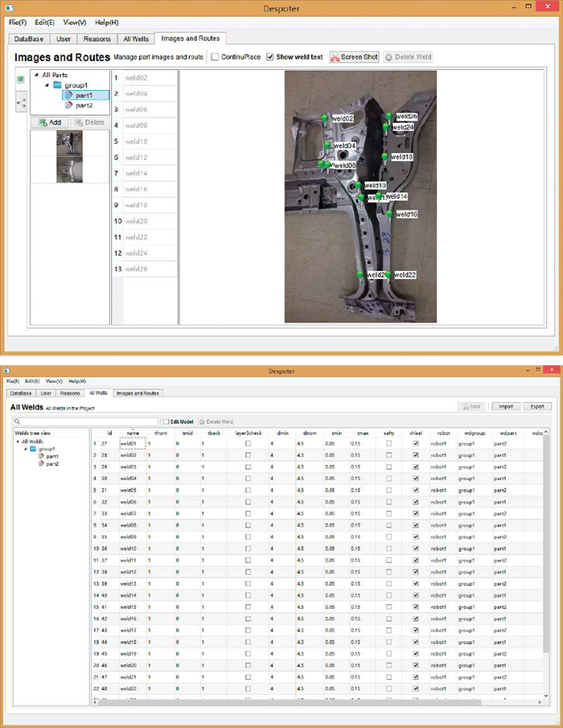Toggle the safty checkbox in the weld15 row

pos(389,607)
